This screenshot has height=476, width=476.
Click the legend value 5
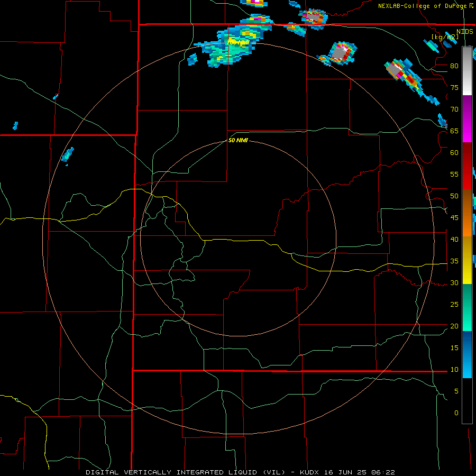[456, 391]
